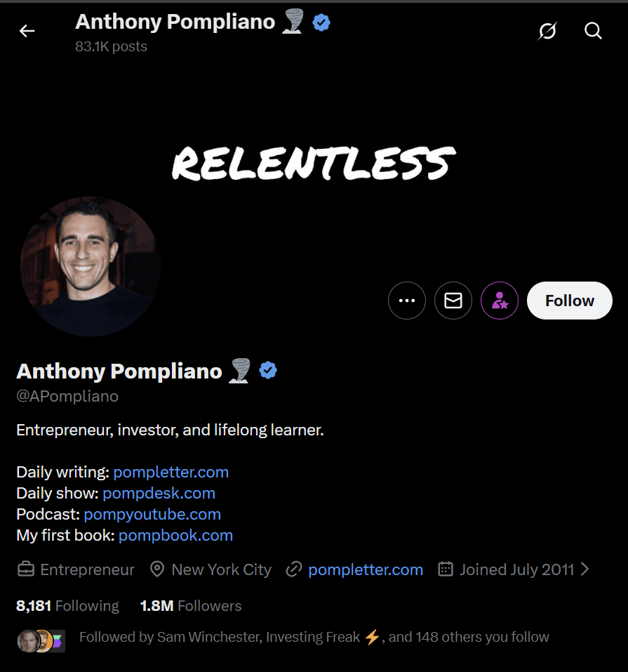This screenshot has width=628, height=672.
Task: Open the purple Subscribe person-star icon
Action: click(x=499, y=300)
